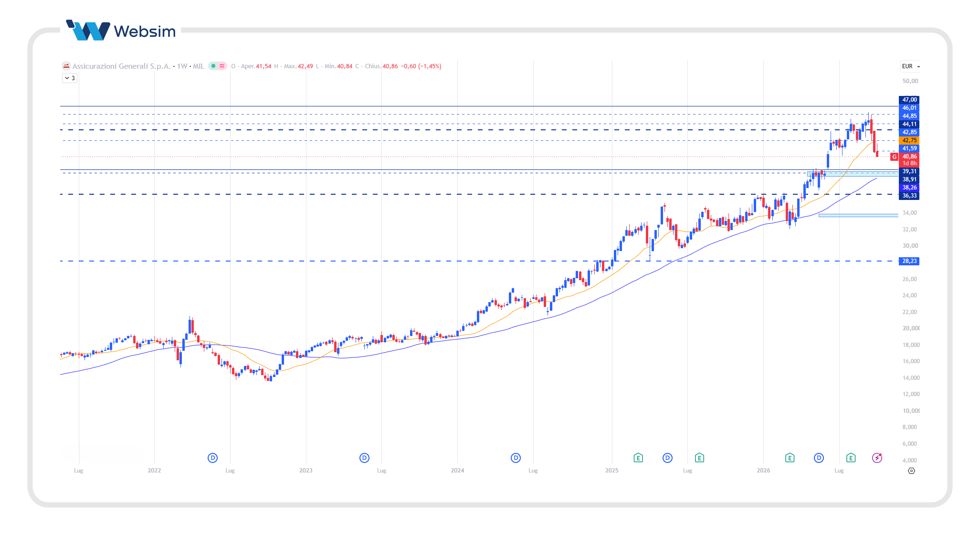Click the dividend marker before Lug 2022

(x=213, y=458)
